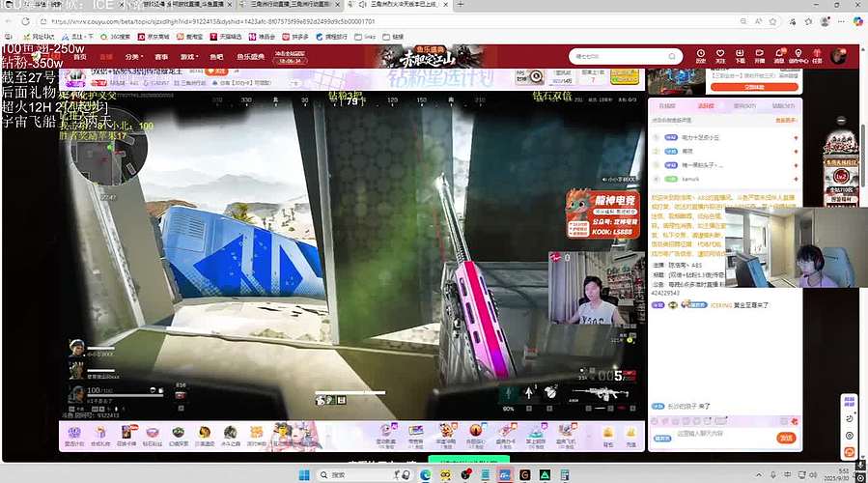Open the 携程旅行 bookmark
This screenshot has width=868, height=483.
pos(331,37)
